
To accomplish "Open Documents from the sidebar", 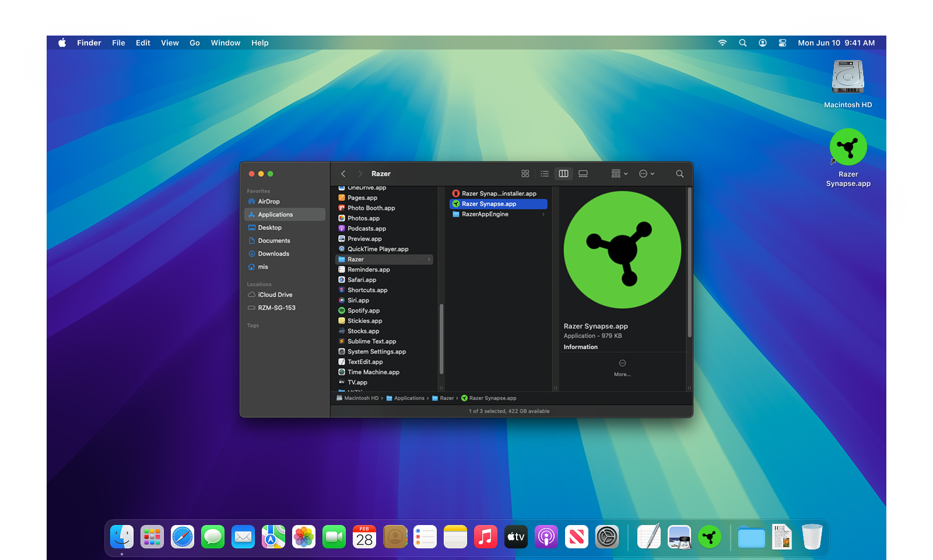I will pyautogui.click(x=285, y=241).
